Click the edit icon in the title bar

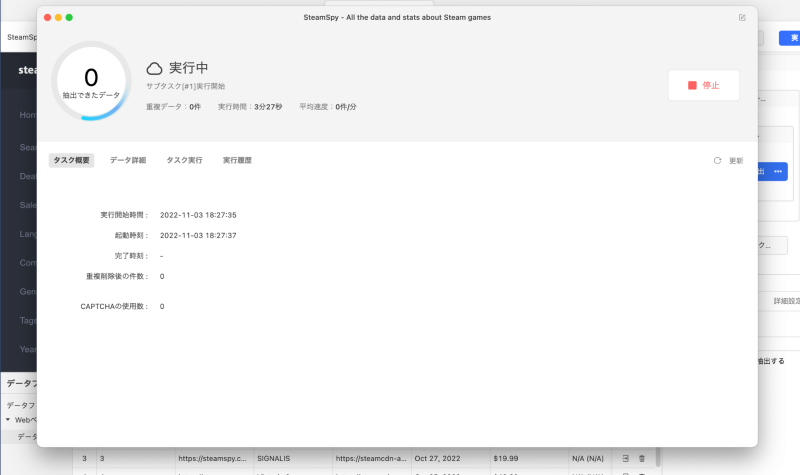coord(742,17)
